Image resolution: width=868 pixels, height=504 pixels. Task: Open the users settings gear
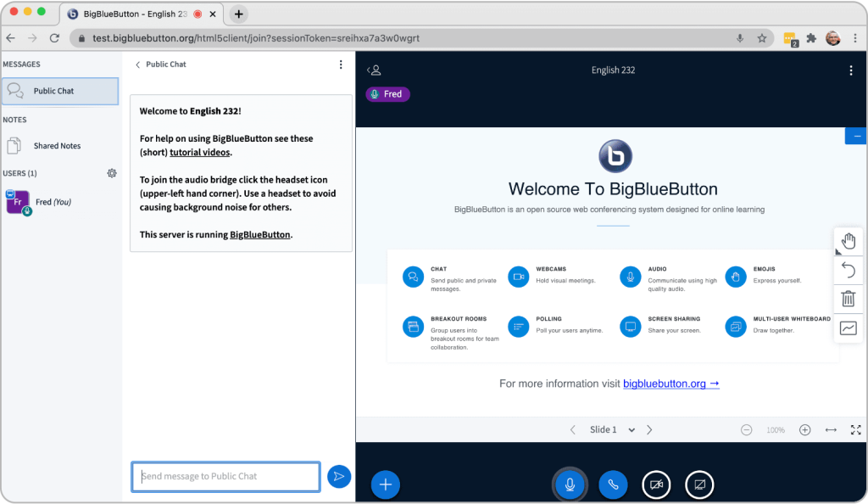(x=112, y=173)
